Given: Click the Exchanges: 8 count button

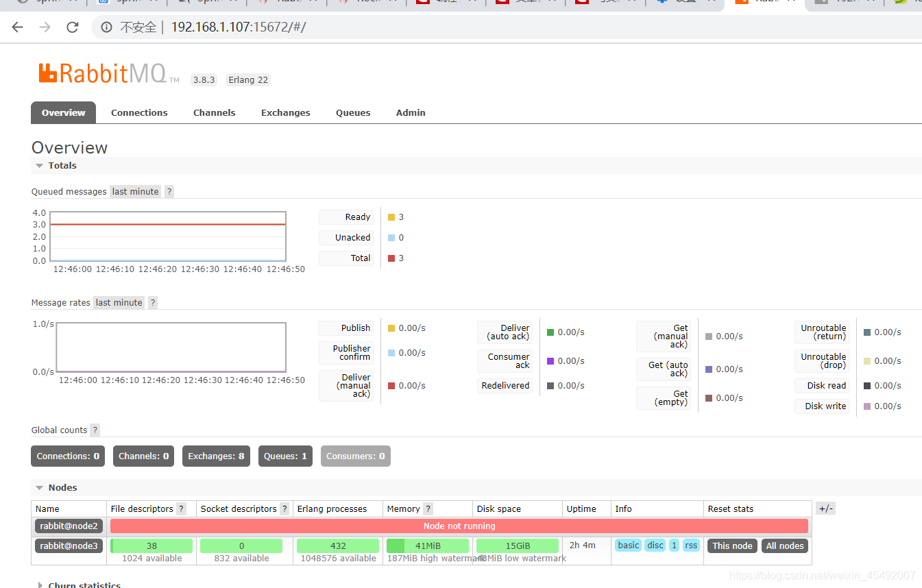Looking at the screenshot, I should click(x=216, y=456).
